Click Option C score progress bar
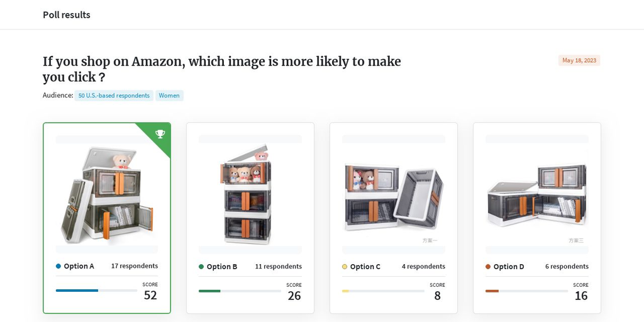Screen dimensions: 644x322 tap(383, 291)
